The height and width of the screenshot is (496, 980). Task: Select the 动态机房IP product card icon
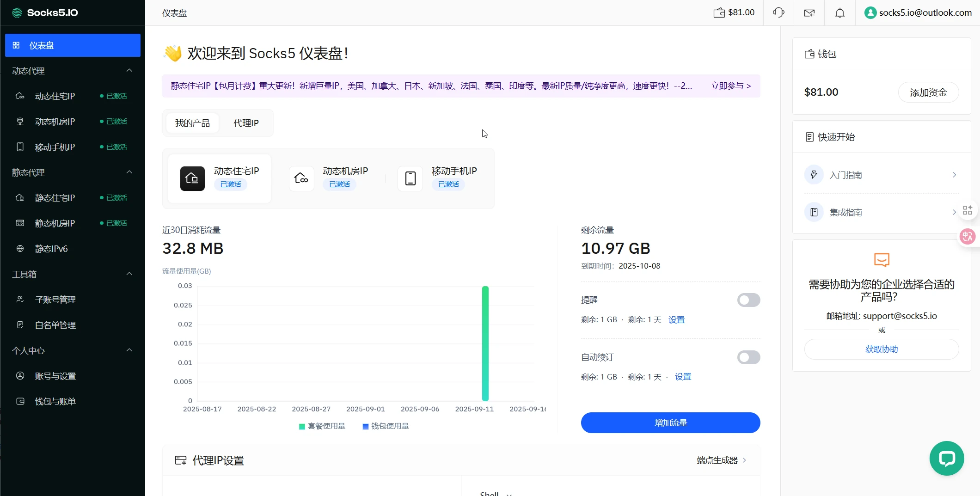pos(301,178)
